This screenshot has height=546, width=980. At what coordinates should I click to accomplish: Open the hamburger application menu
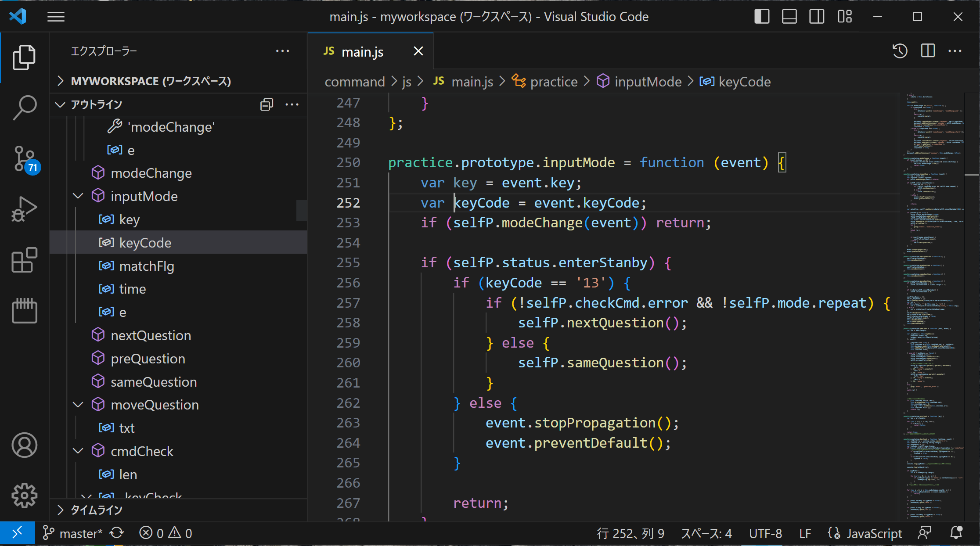point(56,17)
